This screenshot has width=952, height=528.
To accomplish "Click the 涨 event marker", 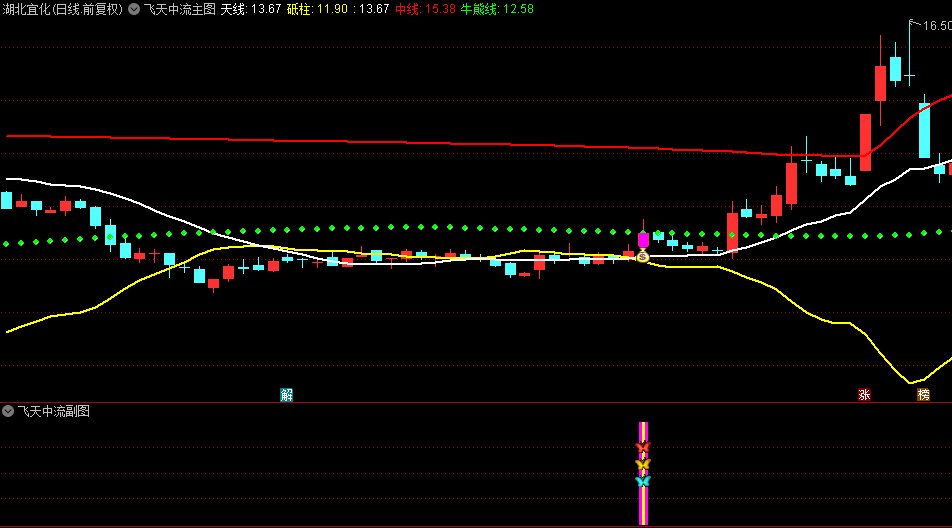I will [865, 395].
